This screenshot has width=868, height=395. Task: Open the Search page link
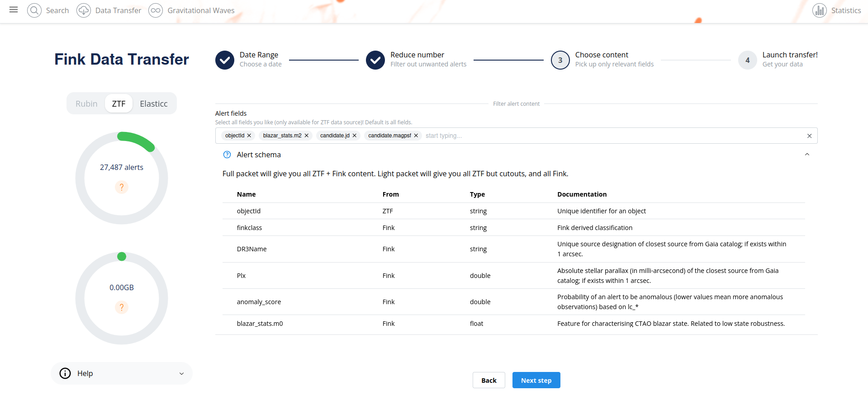pyautogui.click(x=57, y=10)
